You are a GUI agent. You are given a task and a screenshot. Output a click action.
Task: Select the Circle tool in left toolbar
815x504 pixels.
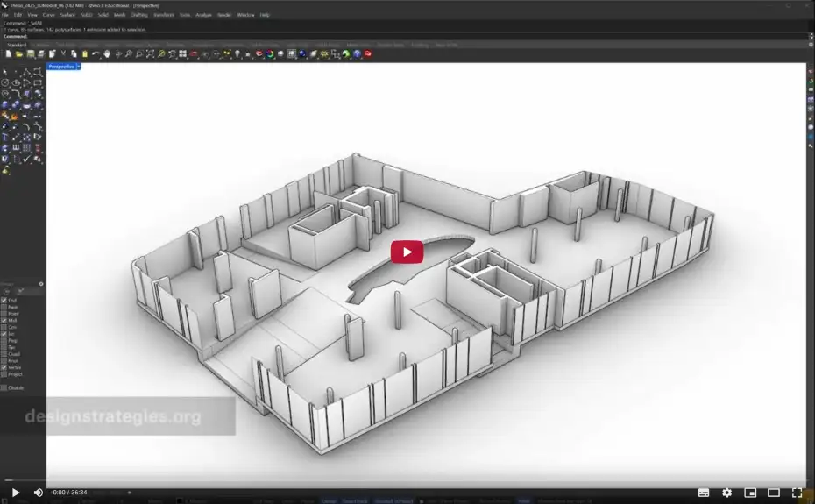[x=4, y=82]
